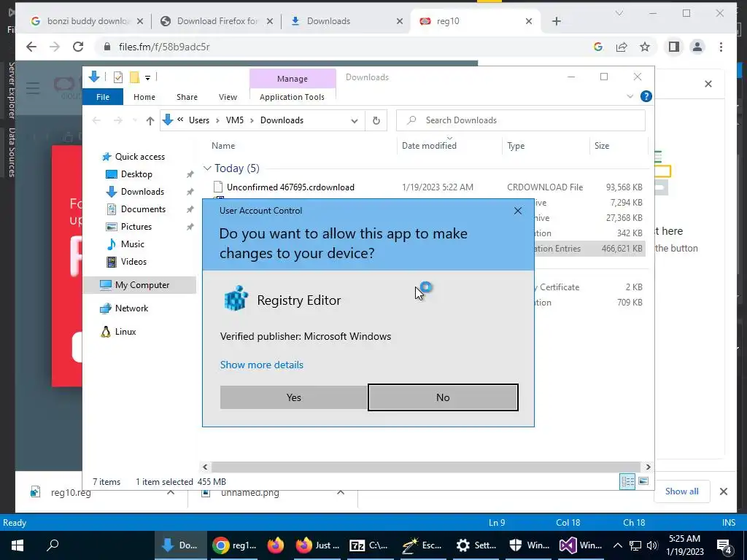747x560 pixels.
Task: Toggle Chrome side panel icon
Action: tap(673, 47)
